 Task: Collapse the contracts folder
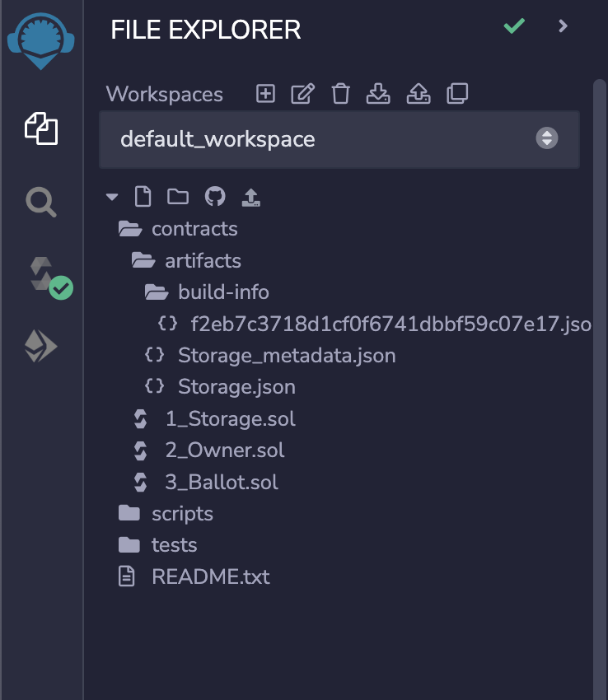pos(194,229)
